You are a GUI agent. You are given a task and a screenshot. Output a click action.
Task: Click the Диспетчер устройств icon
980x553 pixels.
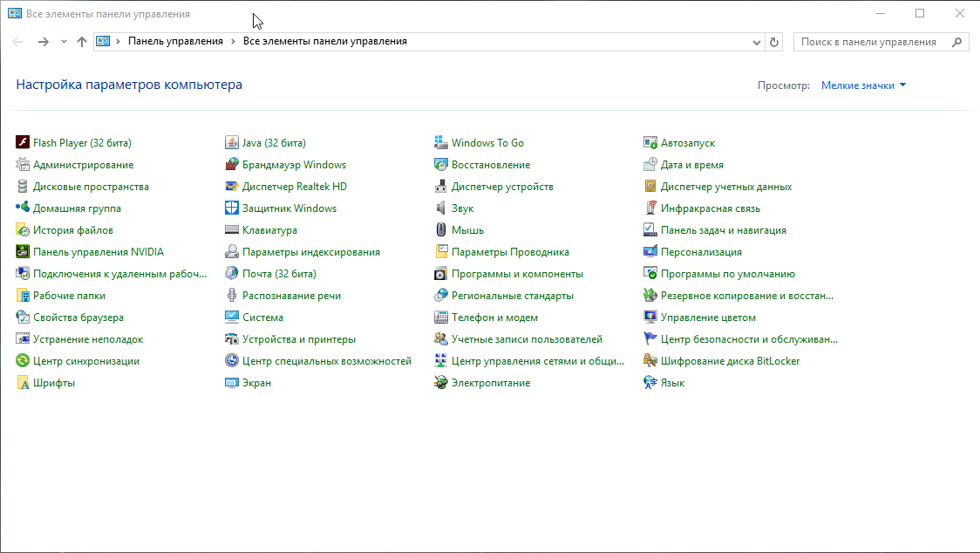[x=441, y=187]
